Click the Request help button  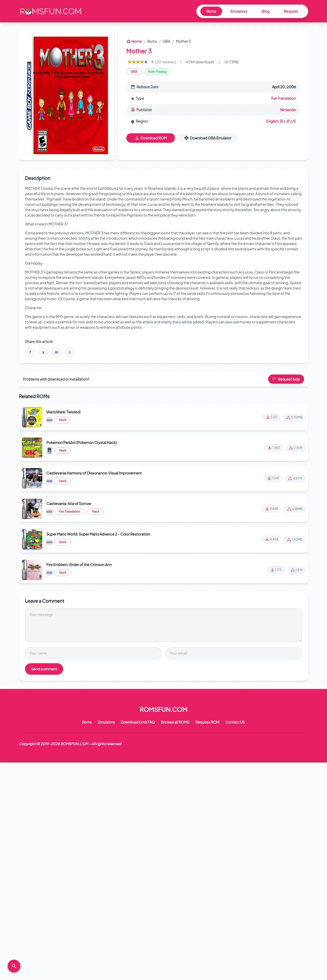pyautogui.click(x=286, y=379)
